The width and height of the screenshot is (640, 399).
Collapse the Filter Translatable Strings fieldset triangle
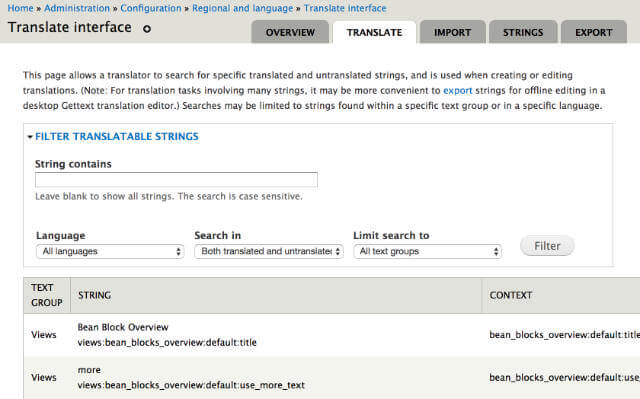tap(30, 137)
